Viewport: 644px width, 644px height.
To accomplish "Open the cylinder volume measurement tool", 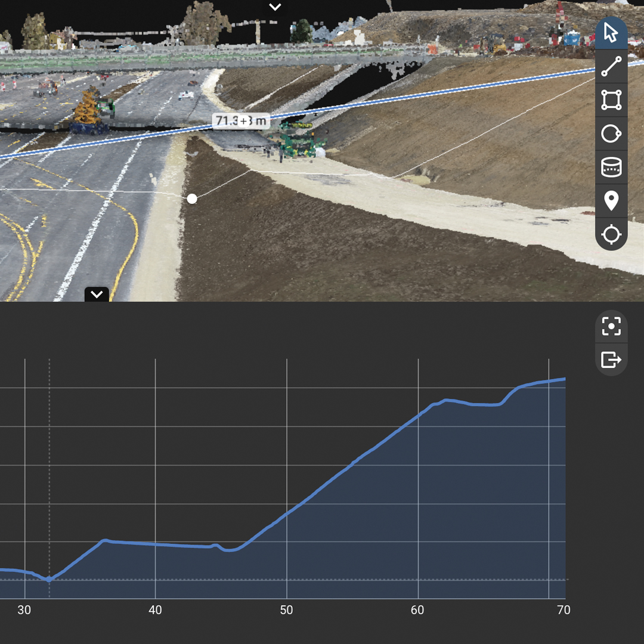I will (x=611, y=168).
